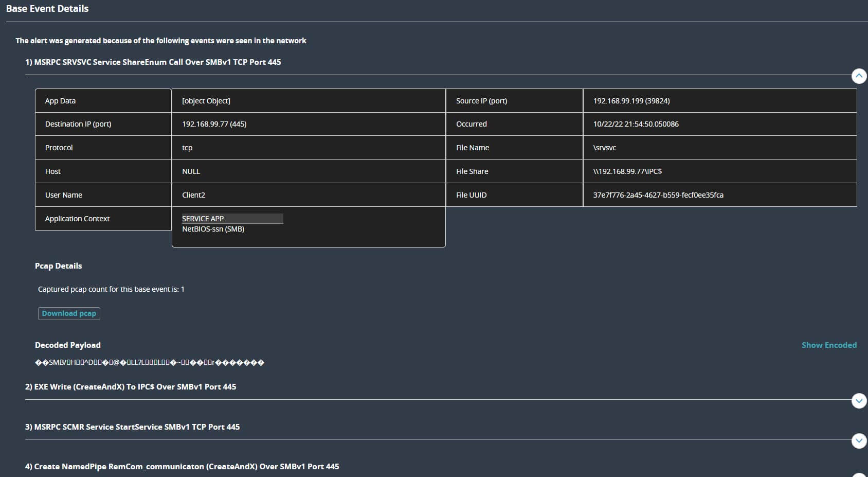Click the App Data label cell
The width and height of the screenshot is (868, 477).
pyautogui.click(x=103, y=101)
